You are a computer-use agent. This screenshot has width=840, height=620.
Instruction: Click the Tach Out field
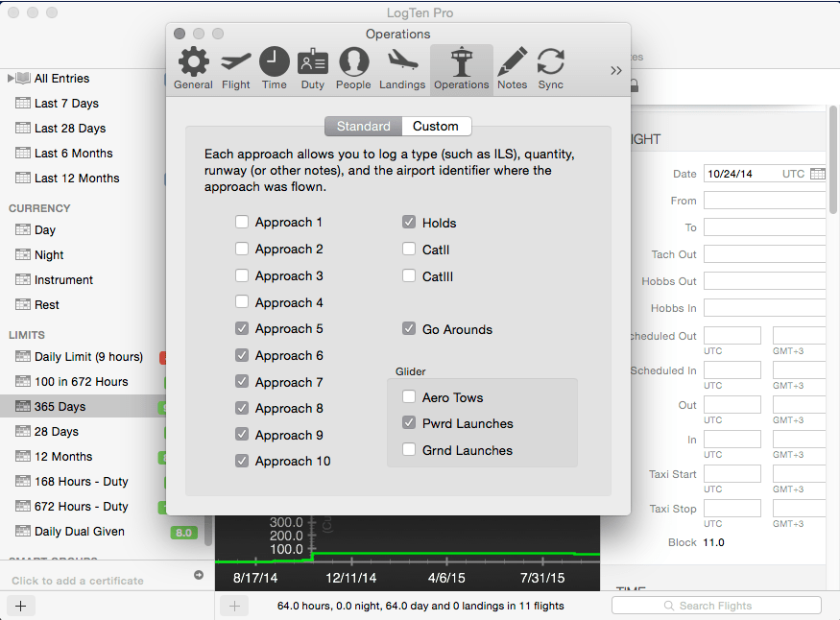pos(764,253)
